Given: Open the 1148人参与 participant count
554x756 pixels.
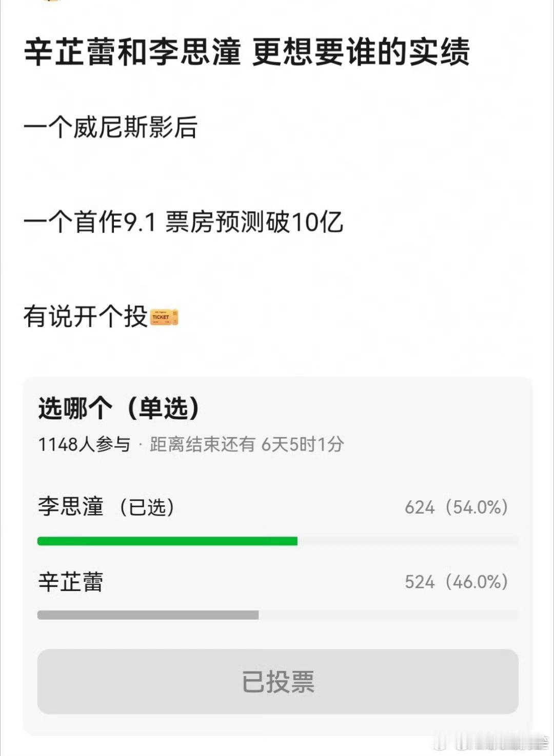Looking at the screenshot, I should click(84, 444).
